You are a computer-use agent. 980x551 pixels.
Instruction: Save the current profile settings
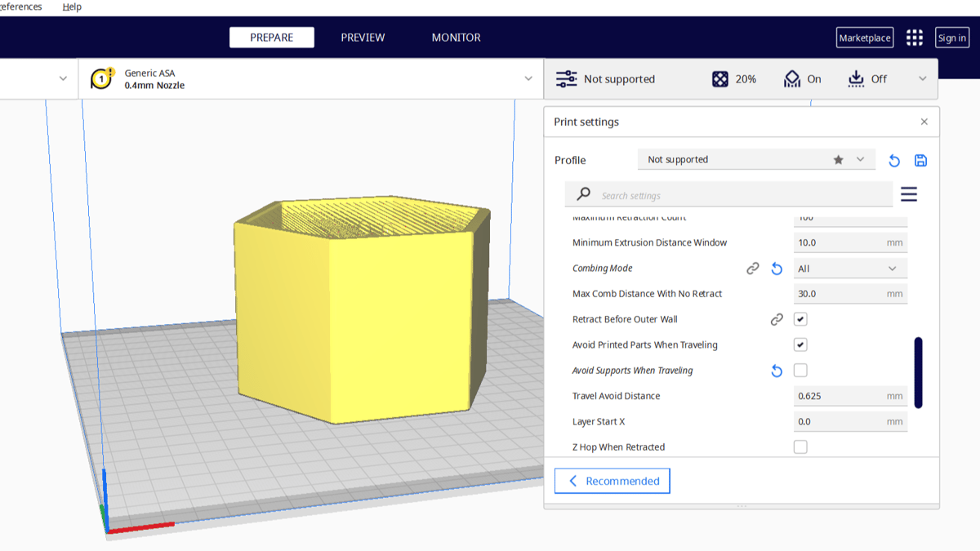point(920,161)
